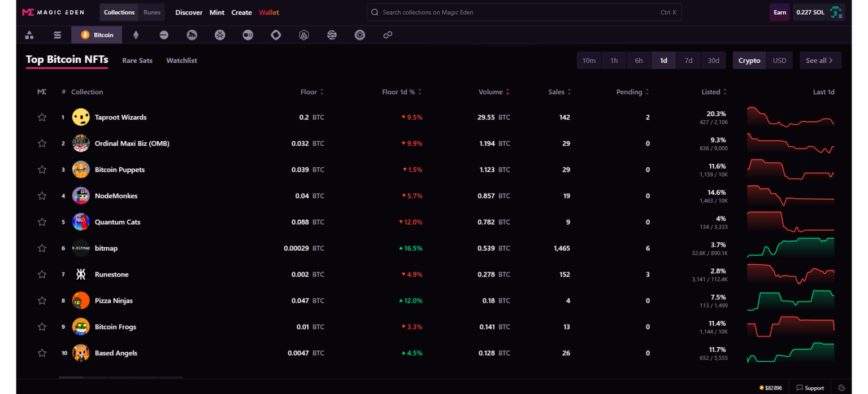Open the Wallet link
Screen dimensions: 868x394
point(269,12)
